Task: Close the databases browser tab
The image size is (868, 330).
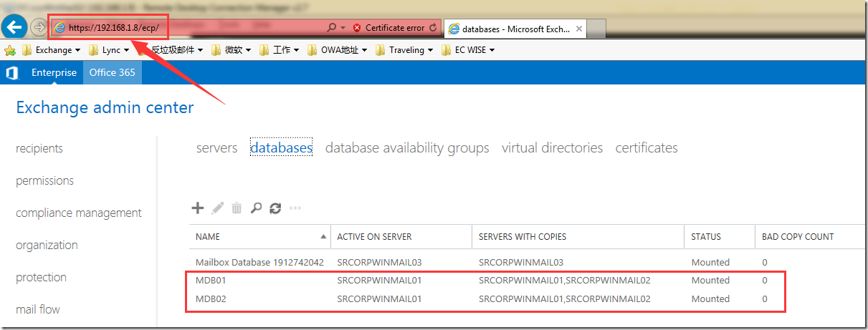Action: (578, 29)
